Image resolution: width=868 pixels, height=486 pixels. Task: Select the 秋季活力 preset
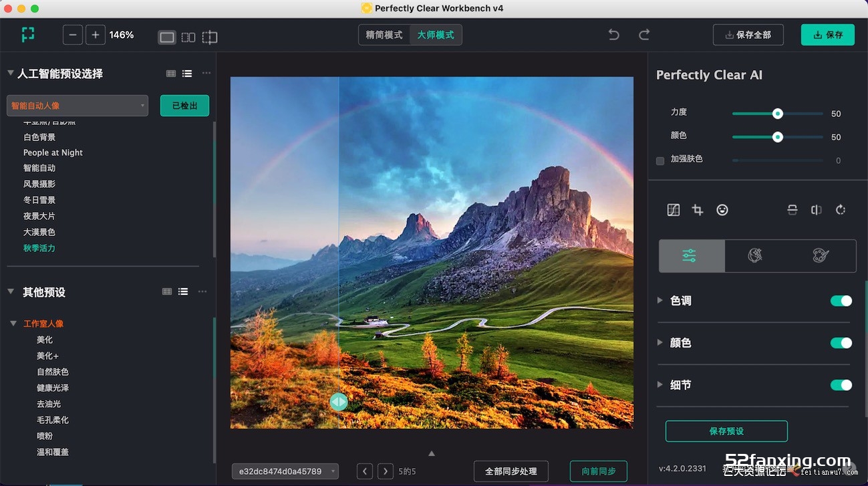[39, 248]
